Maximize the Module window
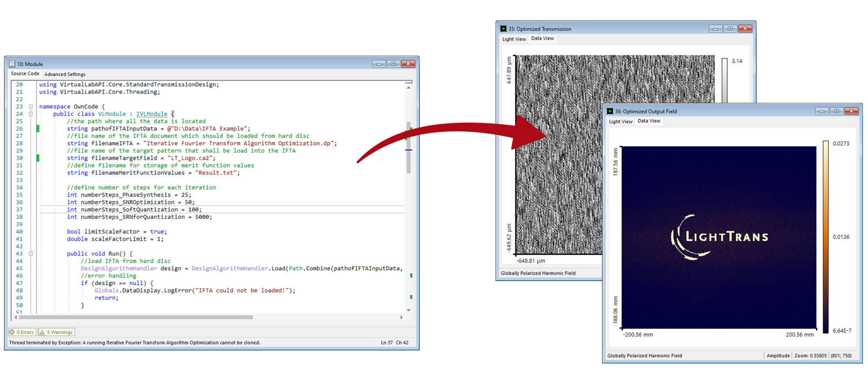This screenshot has width=868, height=384. 393,64
